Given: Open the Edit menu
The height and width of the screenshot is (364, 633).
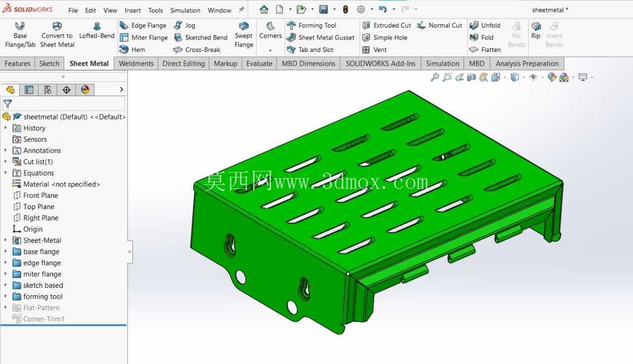Looking at the screenshot, I should click(90, 10).
